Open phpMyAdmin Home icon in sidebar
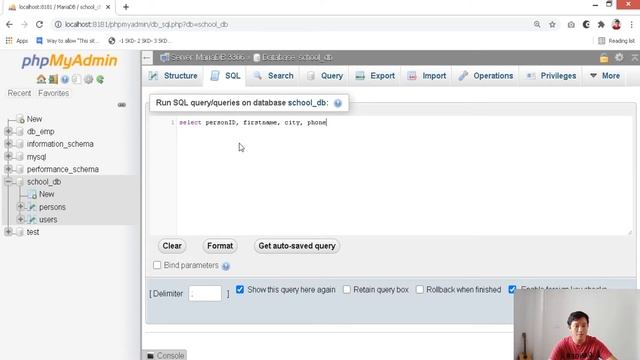The image size is (640, 360). pyautogui.click(x=41, y=79)
